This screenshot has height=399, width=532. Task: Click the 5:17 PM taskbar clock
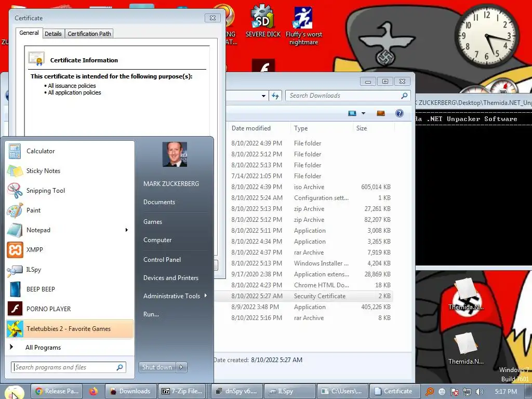pyautogui.click(x=506, y=392)
